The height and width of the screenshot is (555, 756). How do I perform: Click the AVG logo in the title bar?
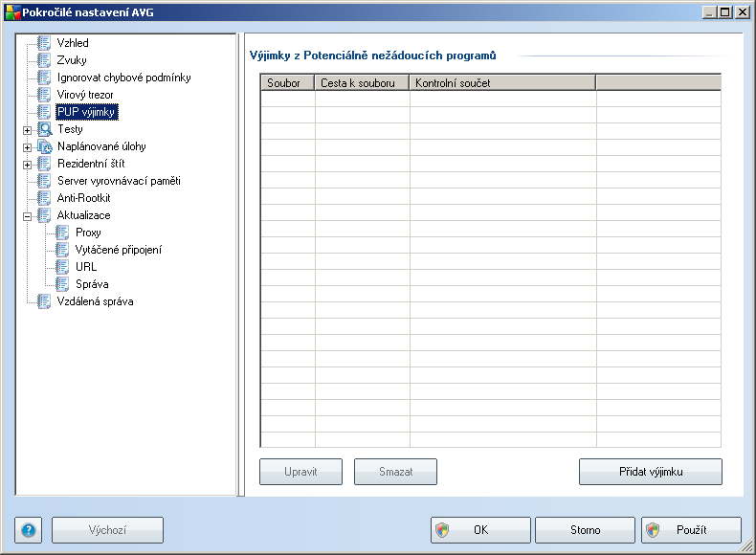tap(12, 12)
